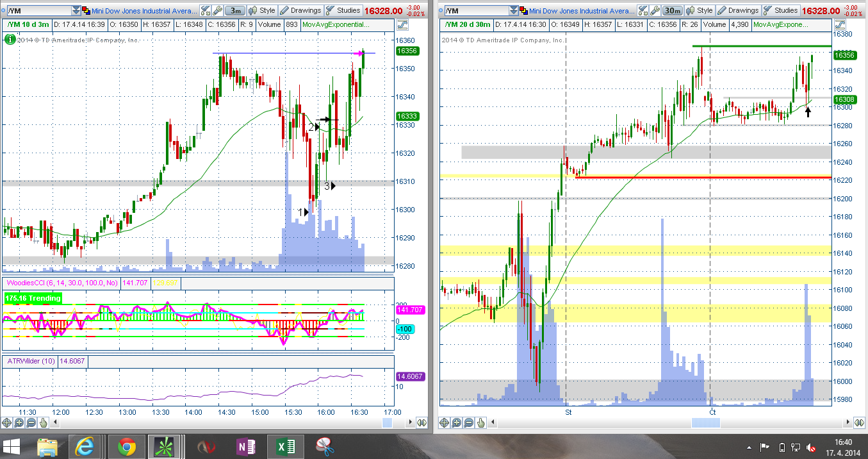
Task: Open Google Chrome from taskbar
Action: click(126, 447)
